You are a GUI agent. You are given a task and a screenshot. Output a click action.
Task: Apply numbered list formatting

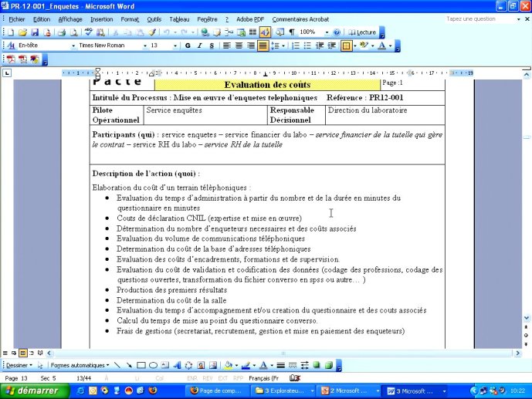[x=296, y=46]
